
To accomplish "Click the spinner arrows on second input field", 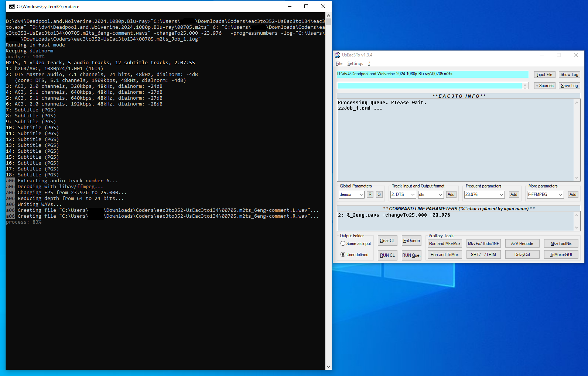I will tap(525, 86).
